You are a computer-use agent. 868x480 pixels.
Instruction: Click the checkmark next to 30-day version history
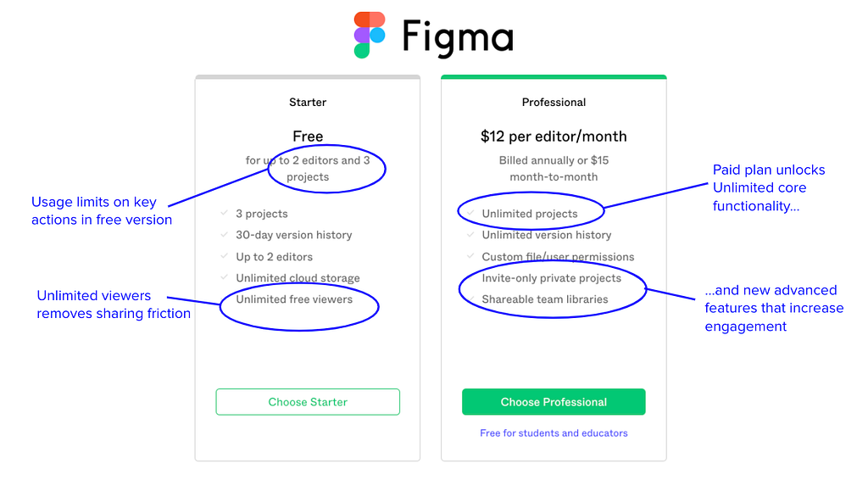(225, 234)
